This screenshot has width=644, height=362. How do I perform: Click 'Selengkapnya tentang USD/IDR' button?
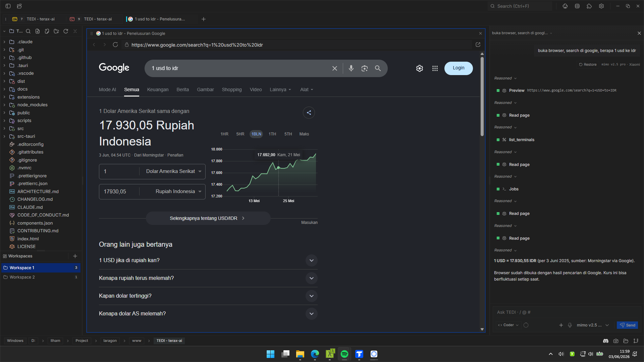click(x=208, y=218)
